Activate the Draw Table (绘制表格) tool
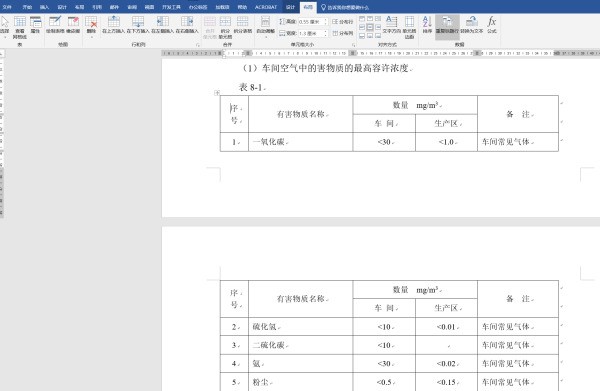 pyautogui.click(x=55, y=24)
